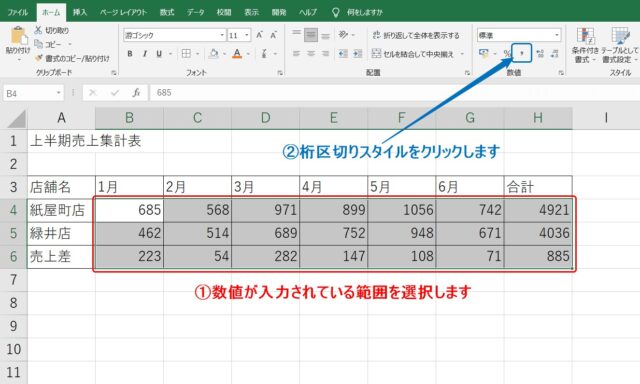640x384 pixels.
Task: Expand the Copy dropdown arrow
Action: [x=70, y=44]
